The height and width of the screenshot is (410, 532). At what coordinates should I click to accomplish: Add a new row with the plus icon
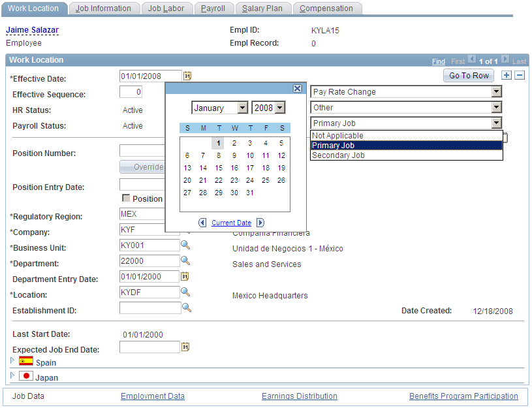[x=507, y=75]
